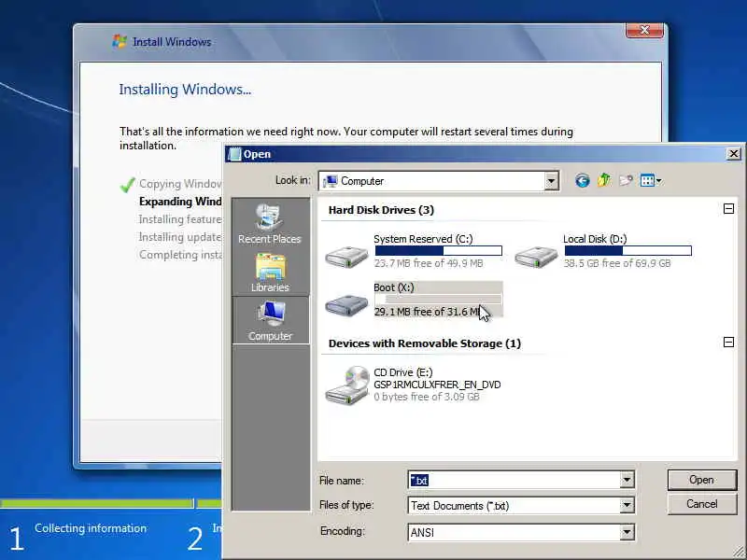Expand the File name dropdown arrow
747x560 pixels.
coord(627,480)
